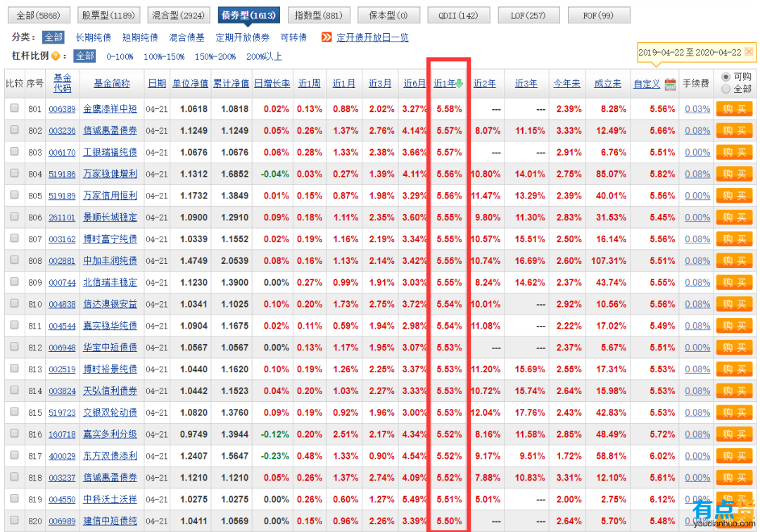The width and height of the screenshot is (760, 532).
Task: Switch to FOF(99) tab
Action: (x=599, y=15)
